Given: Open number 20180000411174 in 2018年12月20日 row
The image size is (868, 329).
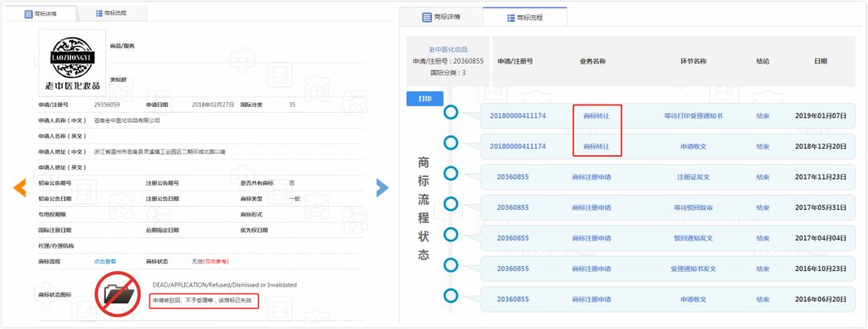Looking at the screenshot, I should coord(518,146).
